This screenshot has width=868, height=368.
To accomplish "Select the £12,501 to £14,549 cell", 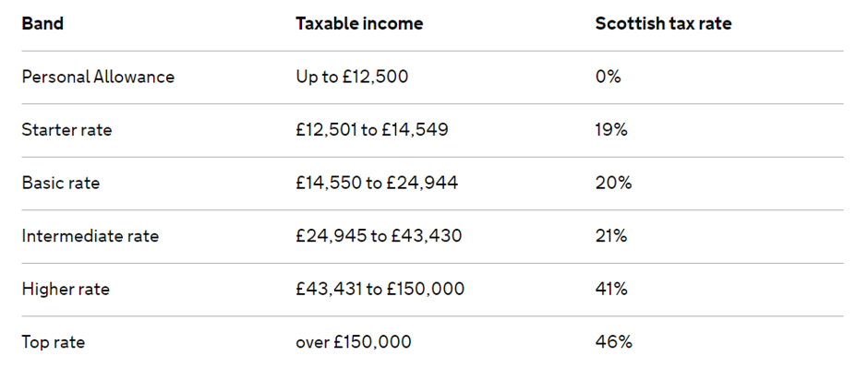I will coord(372,130).
